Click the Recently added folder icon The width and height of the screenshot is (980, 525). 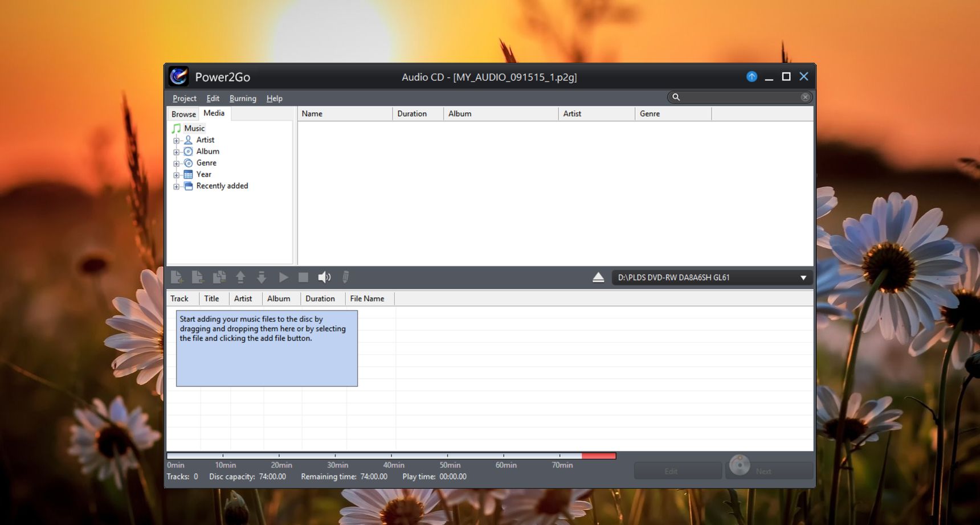tap(188, 186)
